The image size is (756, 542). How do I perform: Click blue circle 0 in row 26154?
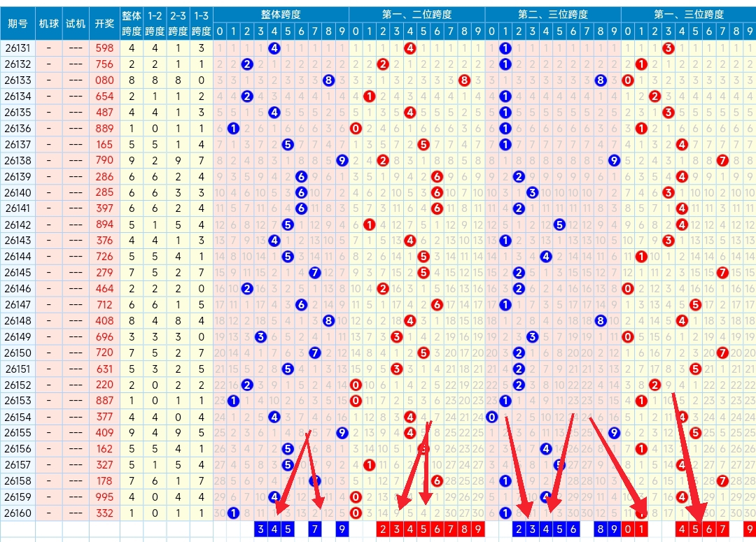click(492, 417)
